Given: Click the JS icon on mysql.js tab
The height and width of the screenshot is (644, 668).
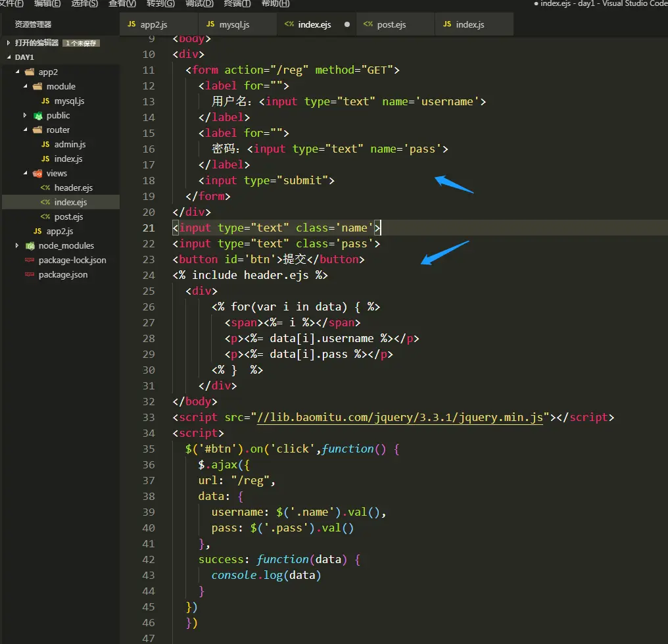Looking at the screenshot, I should [210, 24].
